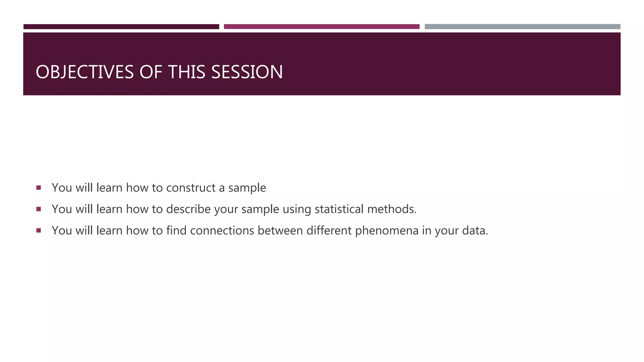Viewport: 644px width, 362px height.
Task: Click the bullet about connections between phenomena
Action: coord(270,231)
